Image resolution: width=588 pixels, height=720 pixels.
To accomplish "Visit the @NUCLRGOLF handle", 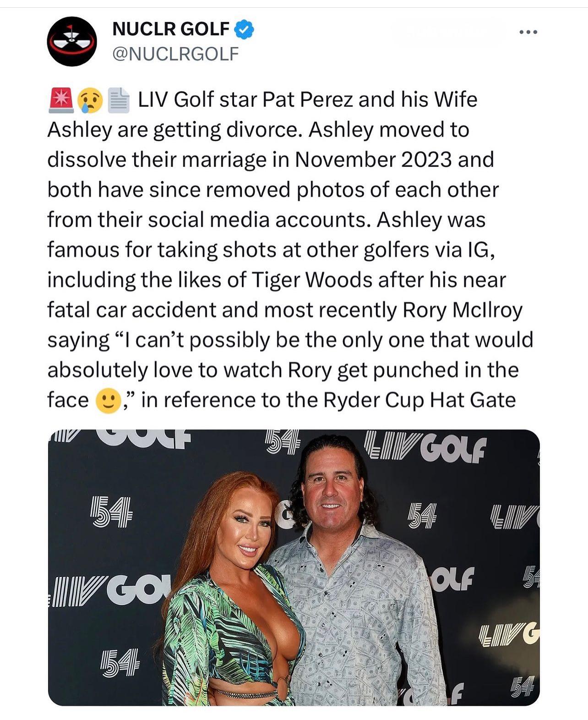I will pyautogui.click(x=175, y=54).
